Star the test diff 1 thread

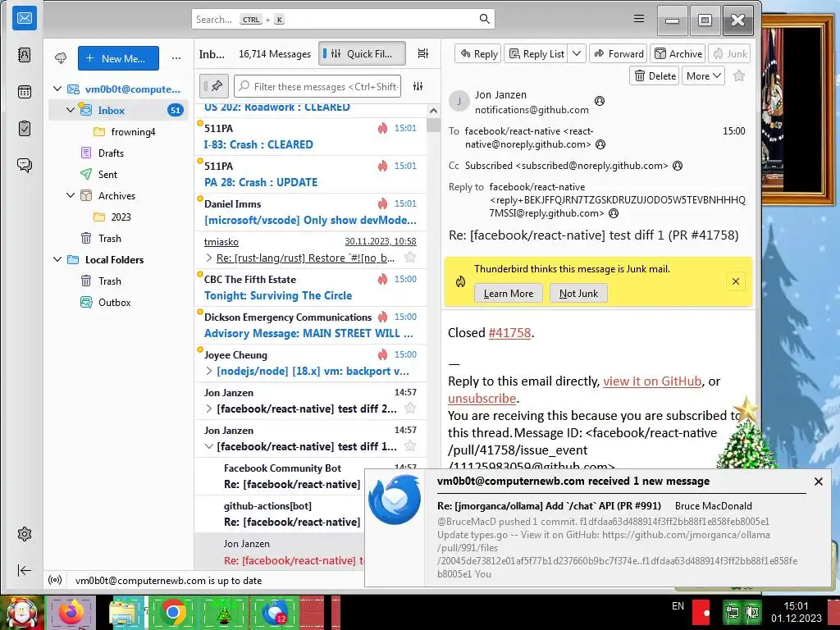tap(410, 445)
